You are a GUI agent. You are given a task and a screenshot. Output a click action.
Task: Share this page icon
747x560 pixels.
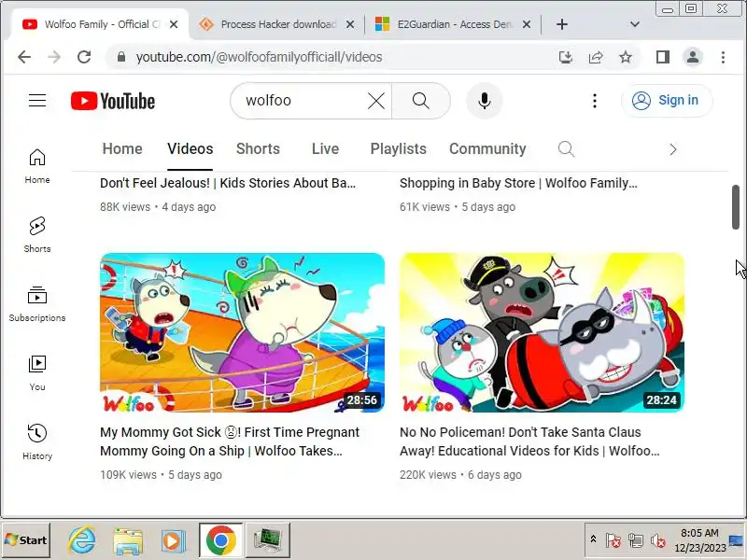pos(596,57)
